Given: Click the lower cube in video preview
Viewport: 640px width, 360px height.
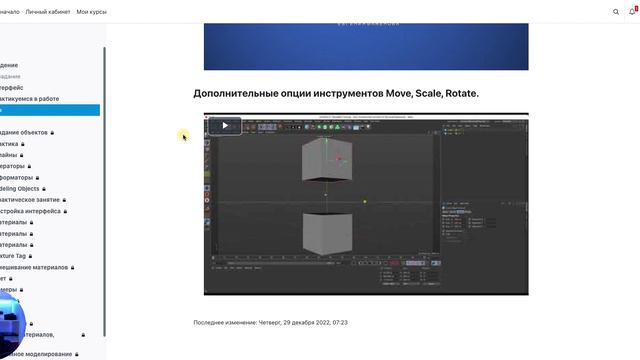Looking at the screenshot, I should 327,233.
